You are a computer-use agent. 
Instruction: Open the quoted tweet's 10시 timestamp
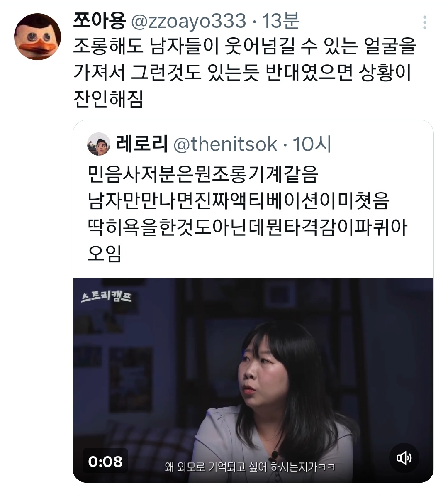tap(312, 144)
